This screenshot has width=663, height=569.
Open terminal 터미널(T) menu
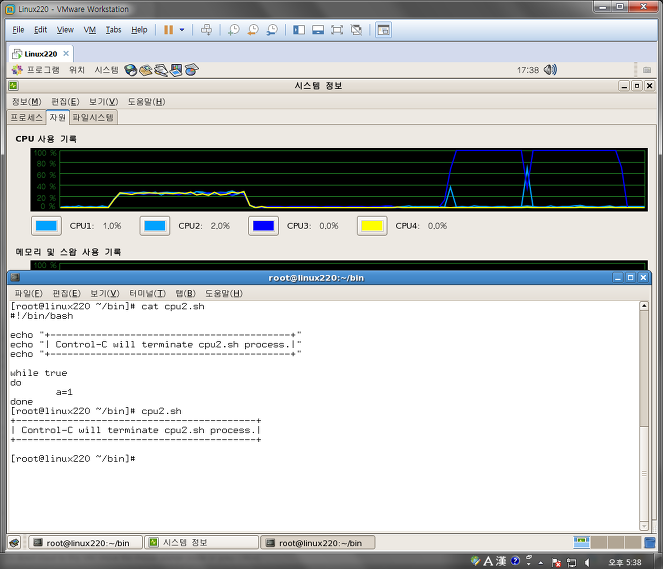[x=147, y=293]
